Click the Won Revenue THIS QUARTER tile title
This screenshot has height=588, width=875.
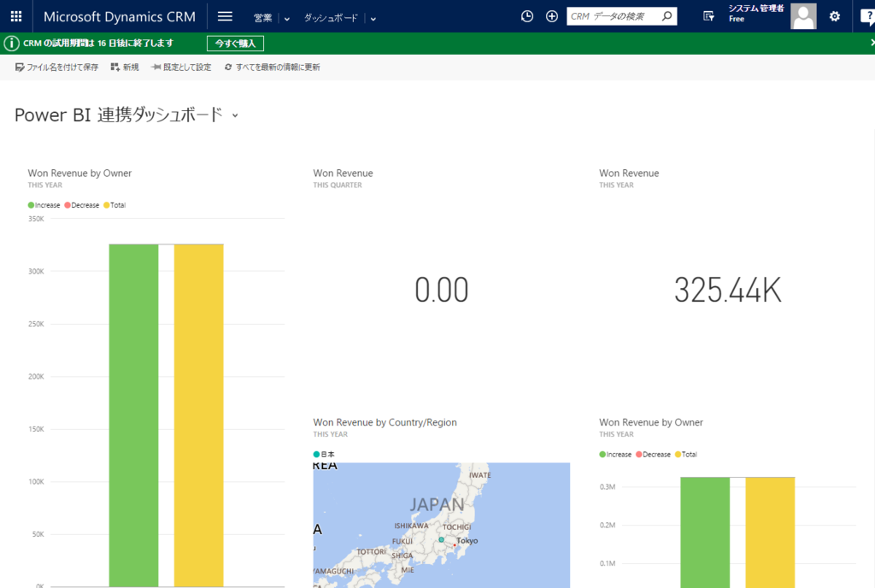344,173
